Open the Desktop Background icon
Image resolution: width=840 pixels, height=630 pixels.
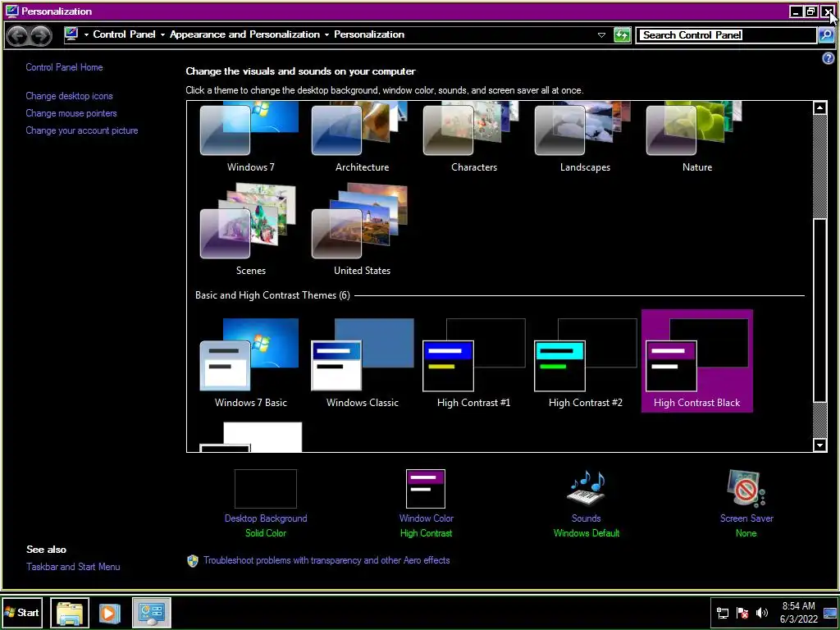pos(266,489)
